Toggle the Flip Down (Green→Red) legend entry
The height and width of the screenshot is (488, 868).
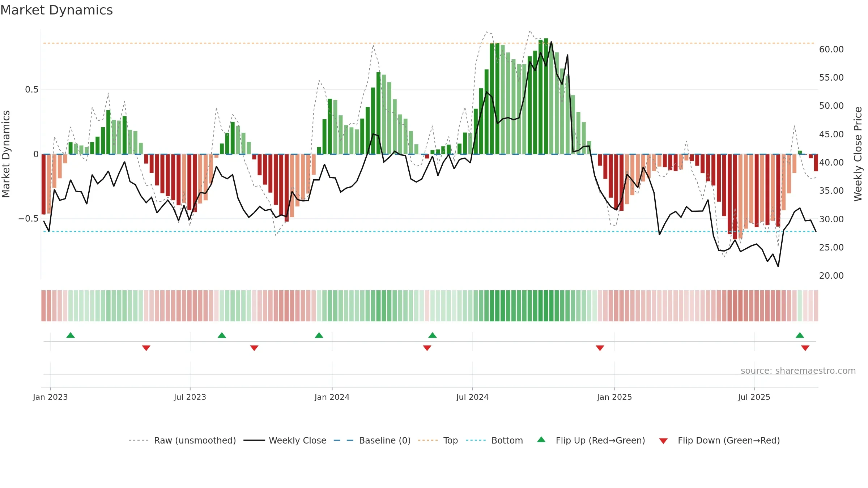pos(719,440)
